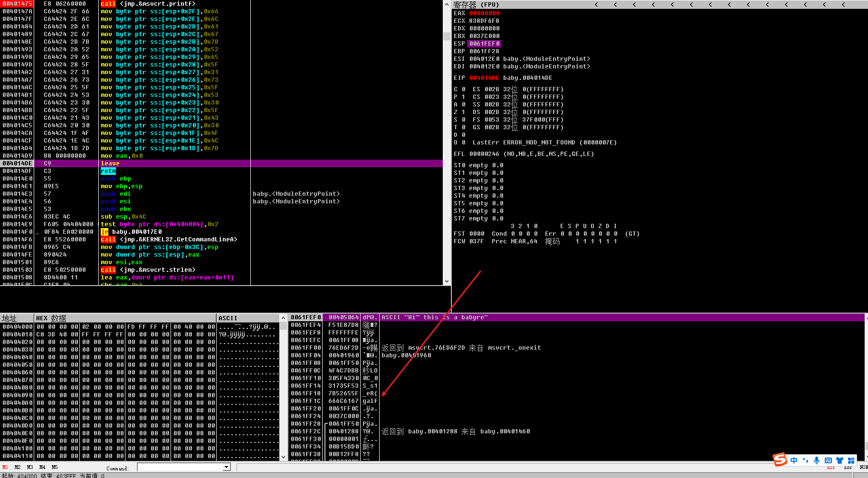
Task: Select the EBX register value 0037C000
Action: (x=485, y=36)
